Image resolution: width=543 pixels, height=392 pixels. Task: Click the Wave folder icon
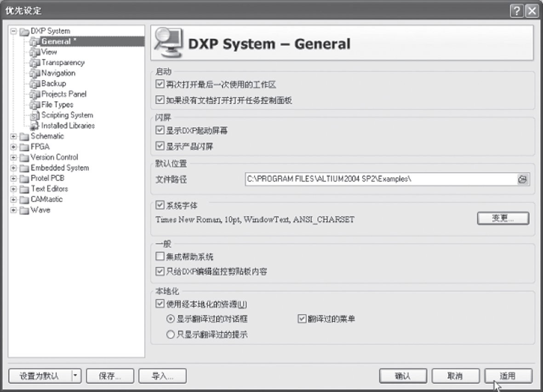pos(24,210)
